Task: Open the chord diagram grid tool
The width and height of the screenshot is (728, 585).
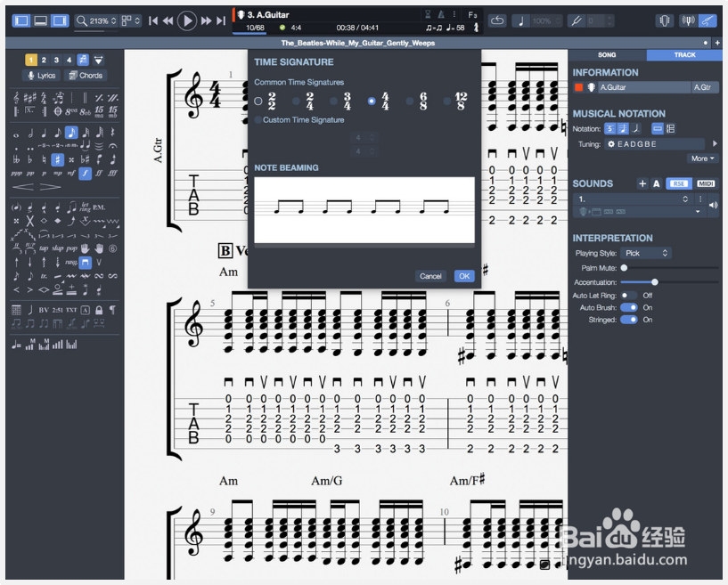Action: tap(16, 310)
